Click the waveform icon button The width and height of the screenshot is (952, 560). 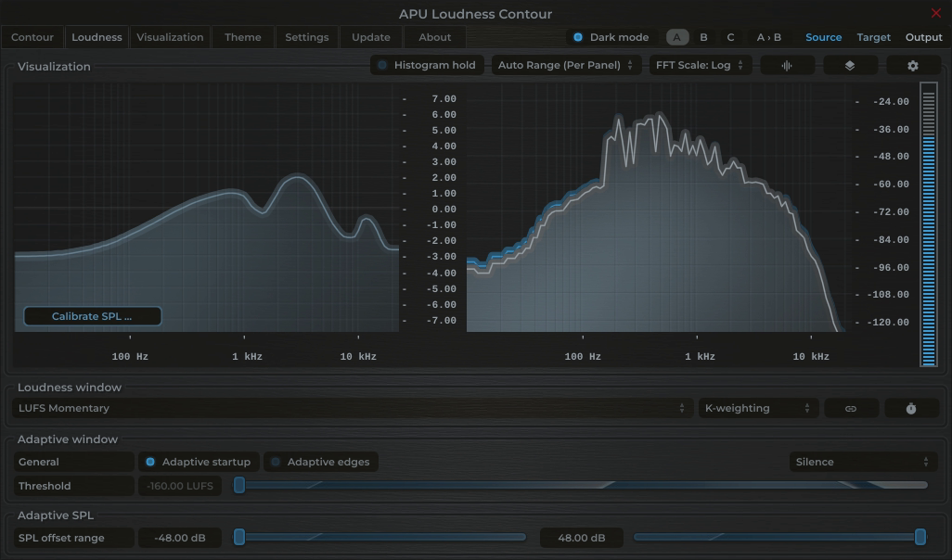tap(787, 66)
